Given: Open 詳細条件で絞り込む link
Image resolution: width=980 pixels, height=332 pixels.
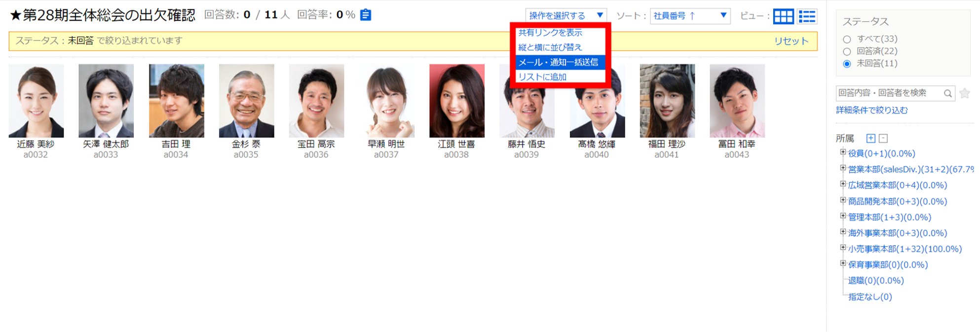Looking at the screenshot, I should 871,110.
